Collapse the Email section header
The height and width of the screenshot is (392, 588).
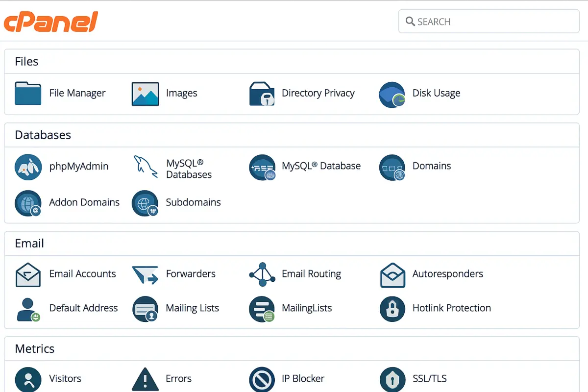click(x=292, y=244)
